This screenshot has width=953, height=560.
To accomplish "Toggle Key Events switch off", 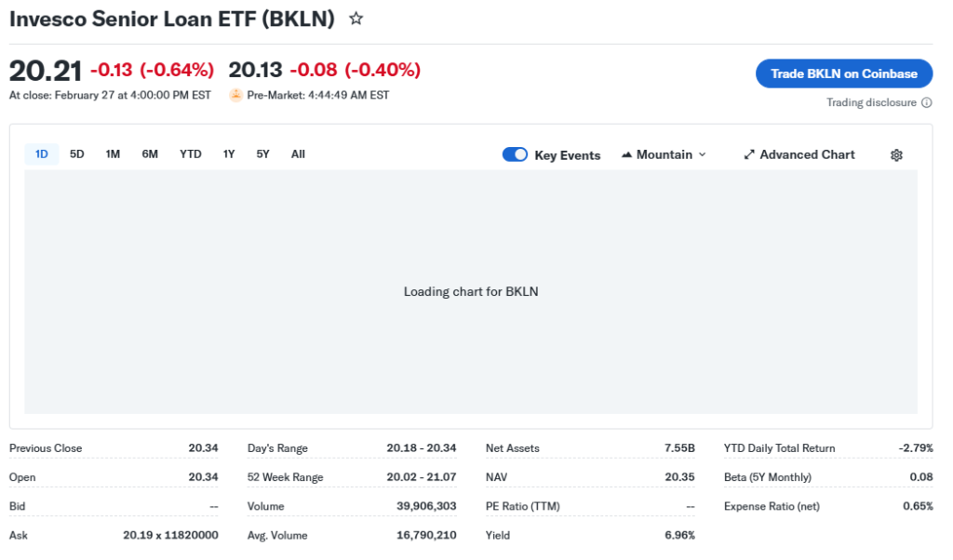I will click(515, 154).
